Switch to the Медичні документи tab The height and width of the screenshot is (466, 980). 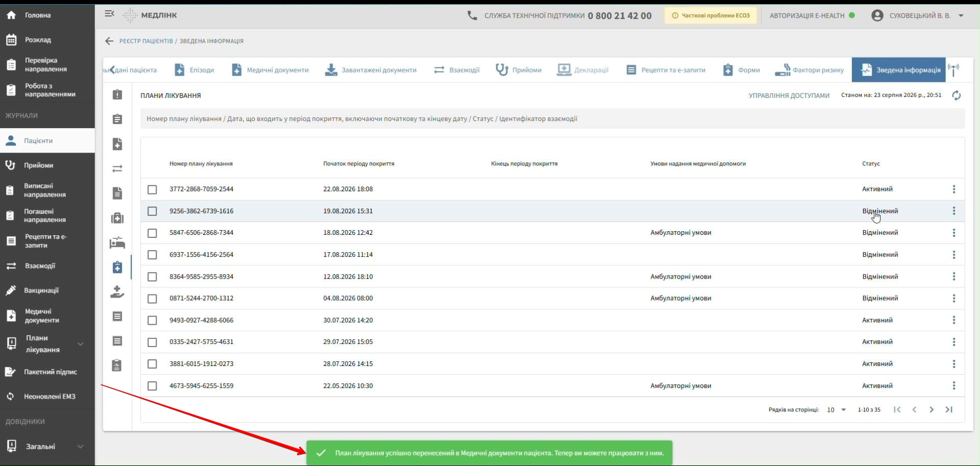[270, 70]
